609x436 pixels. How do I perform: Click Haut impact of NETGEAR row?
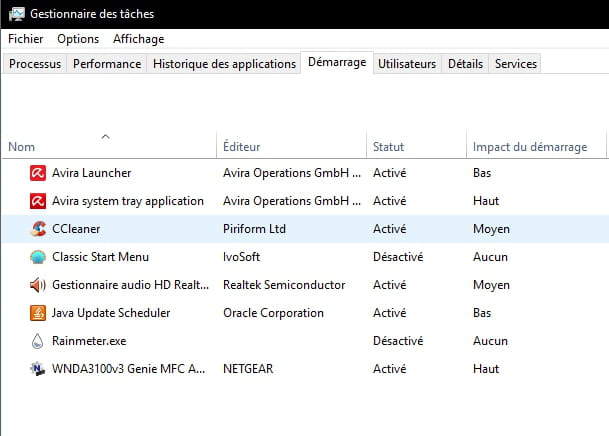pyautogui.click(x=486, y=369)
